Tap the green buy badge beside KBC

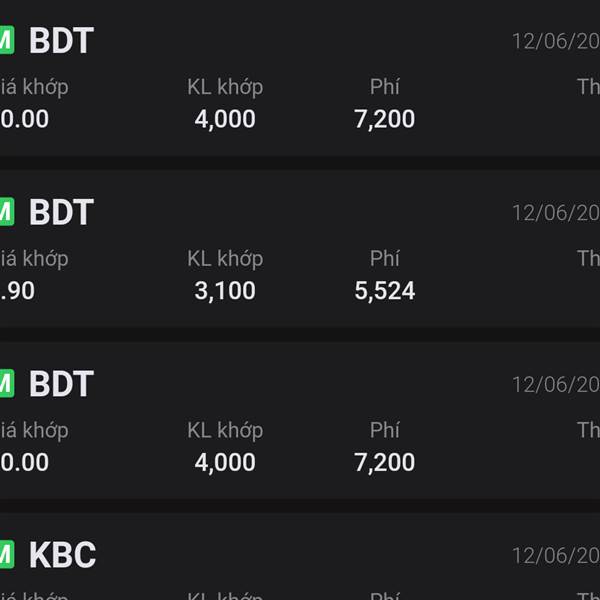[7, 554]
